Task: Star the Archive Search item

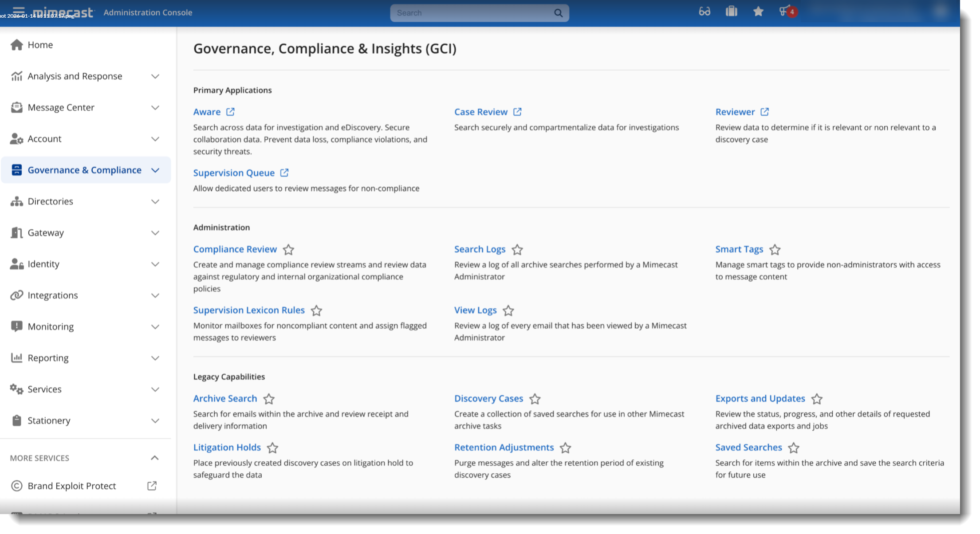Action: pos(269,399)
